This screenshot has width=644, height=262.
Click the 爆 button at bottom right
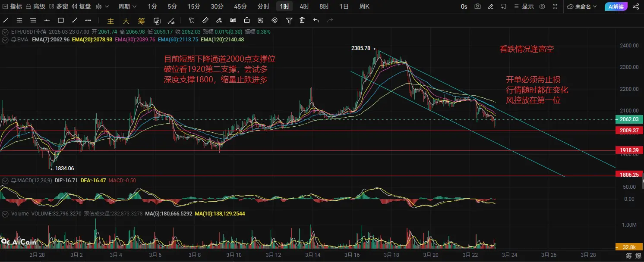[638, 256]
